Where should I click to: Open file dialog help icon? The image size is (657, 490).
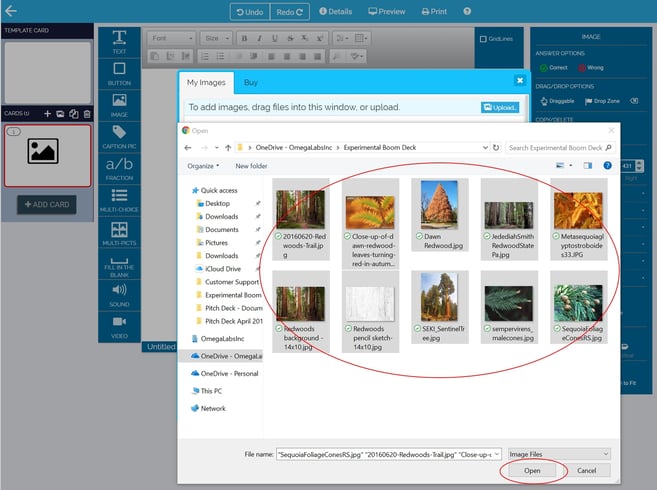pyautogui.click(x=607, y=166)
